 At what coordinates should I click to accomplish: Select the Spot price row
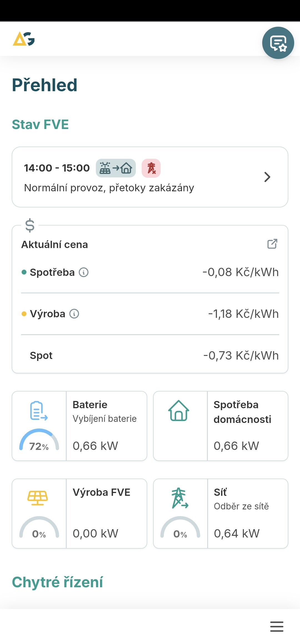[x=150, y=355]
